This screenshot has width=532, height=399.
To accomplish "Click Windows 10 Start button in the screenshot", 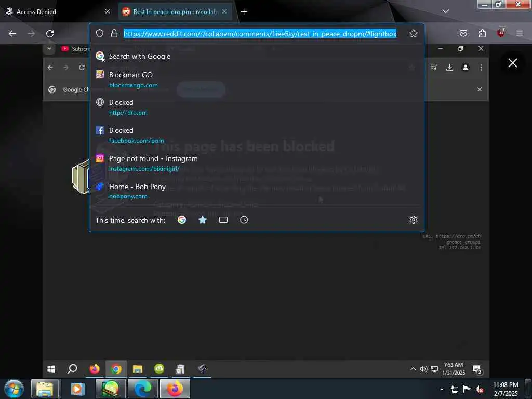I will [51, 369].
